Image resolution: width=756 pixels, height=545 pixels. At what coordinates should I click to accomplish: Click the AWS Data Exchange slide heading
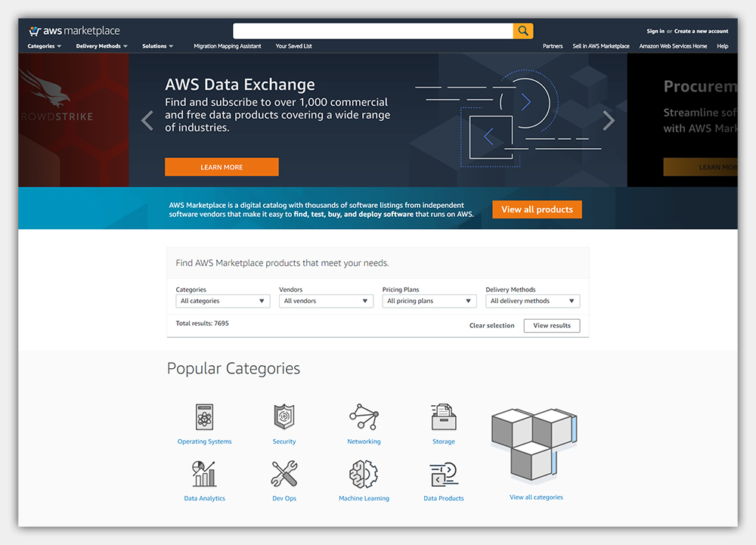click(240, 85)
